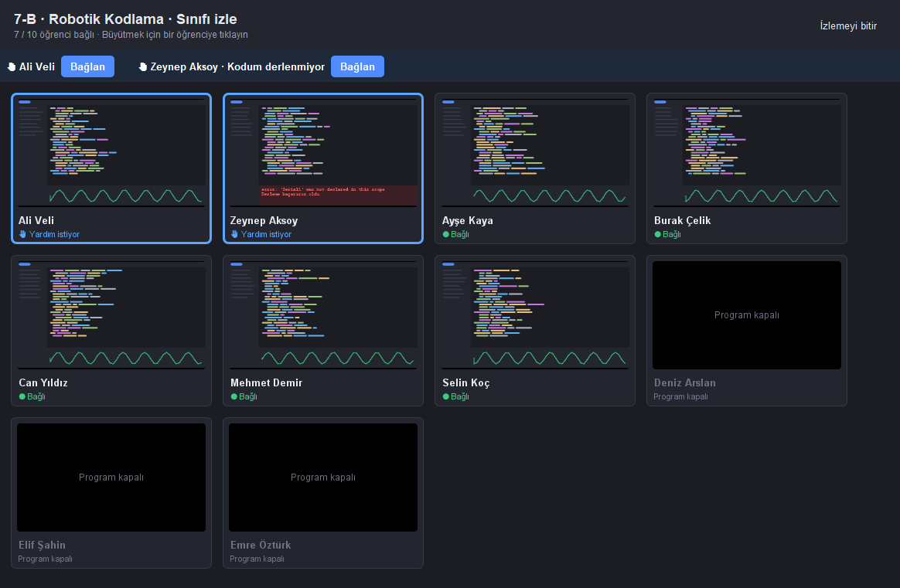
Task: Select Elif Şahin's closed program tile
Action: pyautogui.click(x=111, y=493)
